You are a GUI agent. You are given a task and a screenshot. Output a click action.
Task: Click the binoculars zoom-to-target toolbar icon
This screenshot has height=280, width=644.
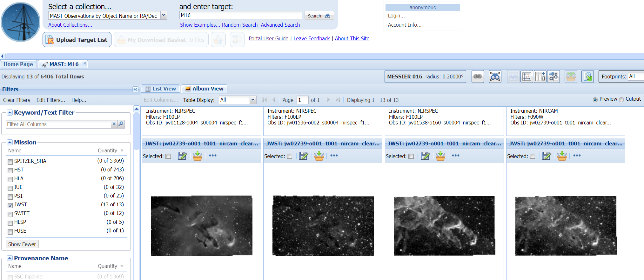click(495, 77)
